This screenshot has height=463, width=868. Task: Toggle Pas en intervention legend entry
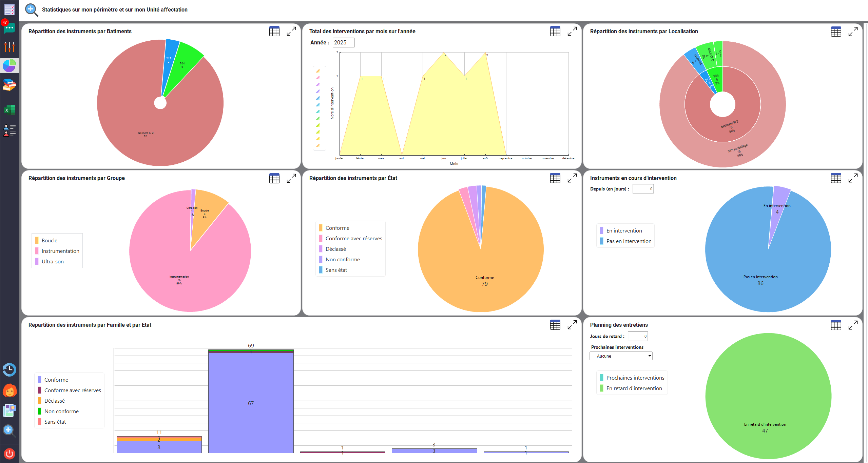pos(629,241)
